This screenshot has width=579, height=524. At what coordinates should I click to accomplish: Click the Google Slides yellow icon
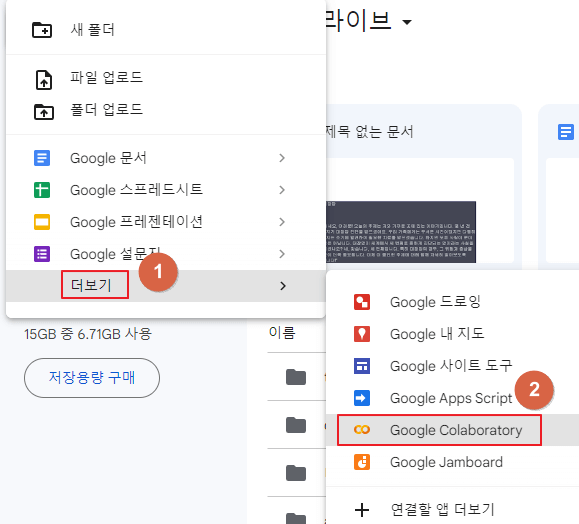tap(42, 222)
